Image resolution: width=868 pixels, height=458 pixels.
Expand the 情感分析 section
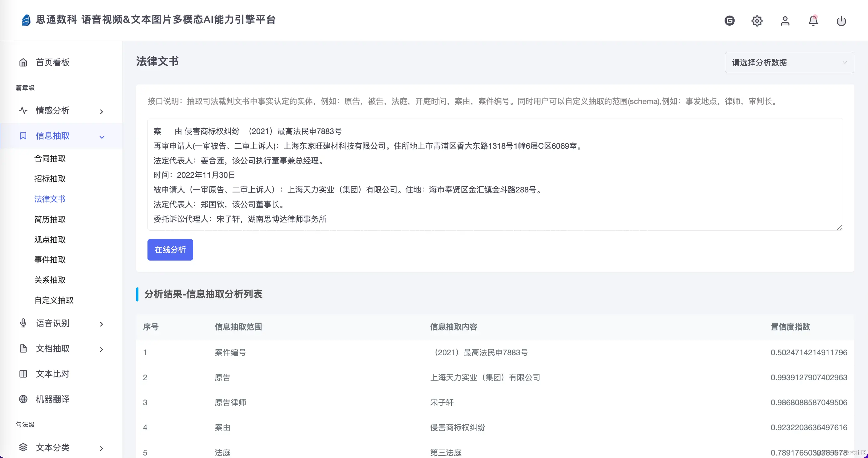coord(101,111)
